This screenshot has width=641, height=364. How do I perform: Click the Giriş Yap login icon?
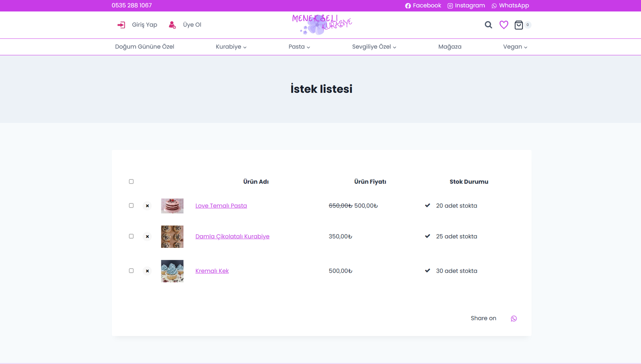[121, 25]
